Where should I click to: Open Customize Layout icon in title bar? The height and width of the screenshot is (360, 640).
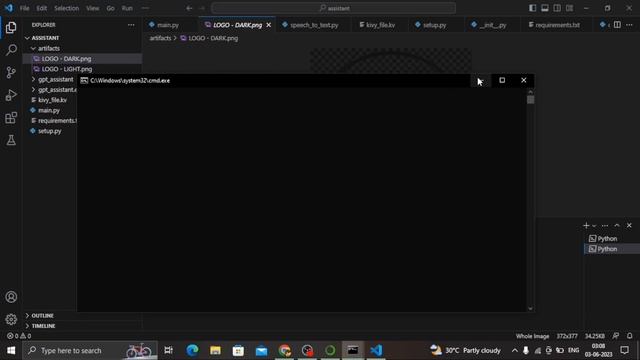[569, 8]
